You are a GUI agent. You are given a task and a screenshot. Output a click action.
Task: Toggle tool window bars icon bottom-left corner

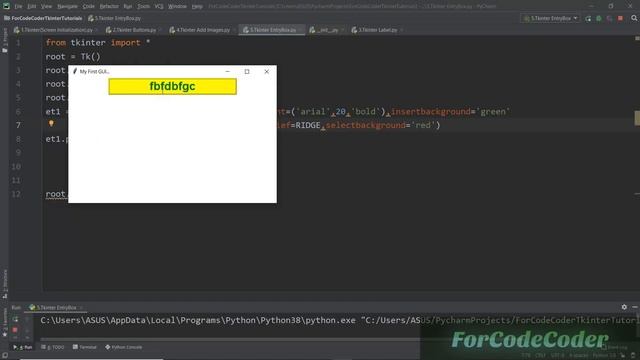pos(5,356)
